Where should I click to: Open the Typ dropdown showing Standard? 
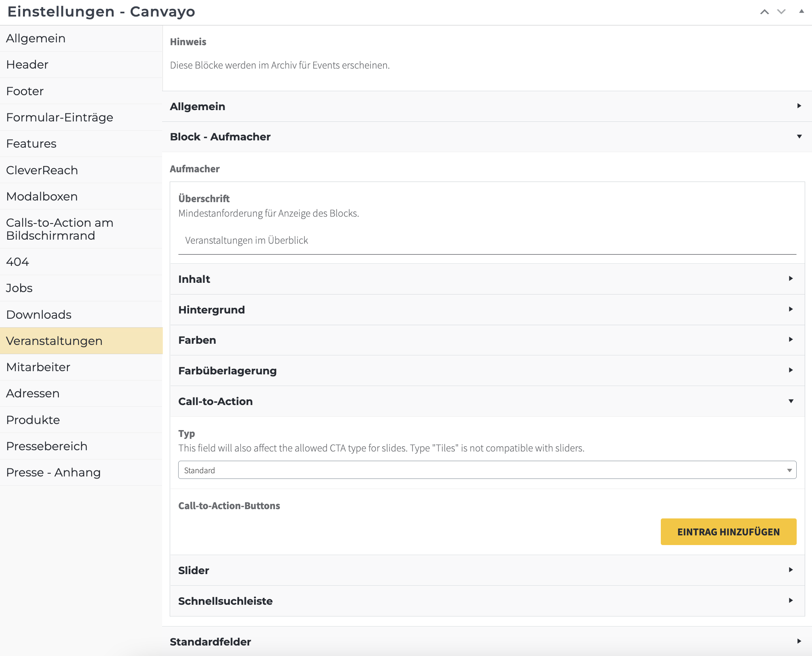(487, 470)
